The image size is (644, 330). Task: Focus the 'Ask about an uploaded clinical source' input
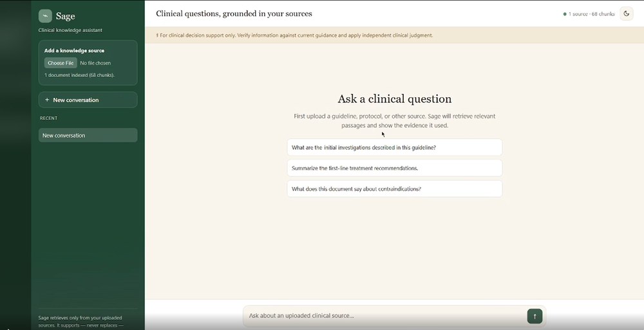pos(385,316)
